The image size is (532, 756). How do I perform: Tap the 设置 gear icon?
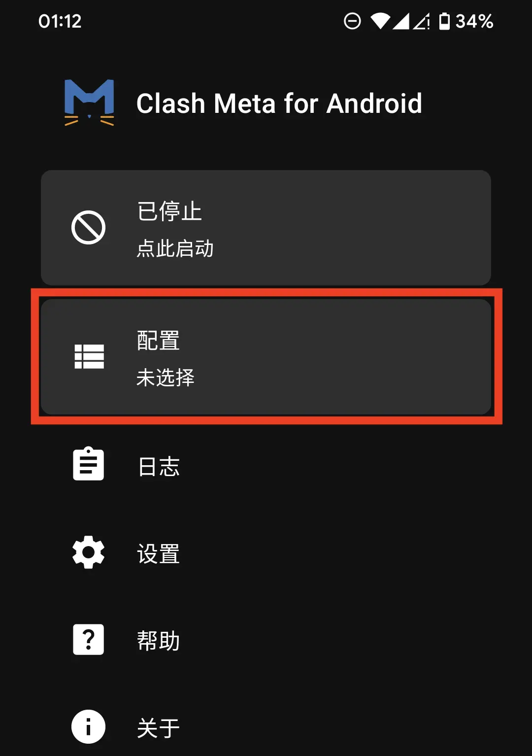89,552
